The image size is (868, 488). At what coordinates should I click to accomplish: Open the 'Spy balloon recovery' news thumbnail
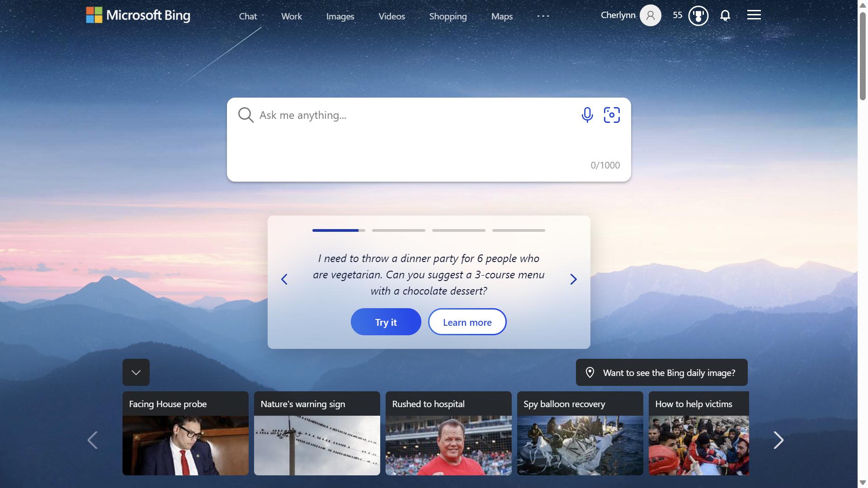(x=580, y=433)
